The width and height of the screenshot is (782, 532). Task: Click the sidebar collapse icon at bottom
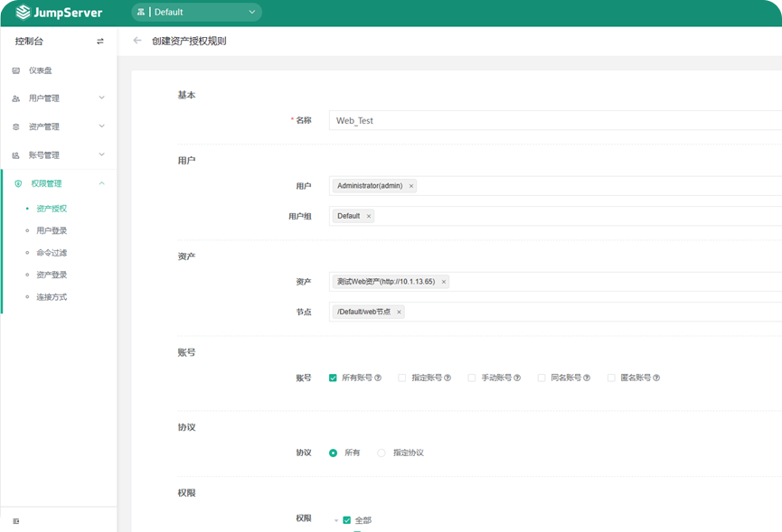(x=16, y=521)
